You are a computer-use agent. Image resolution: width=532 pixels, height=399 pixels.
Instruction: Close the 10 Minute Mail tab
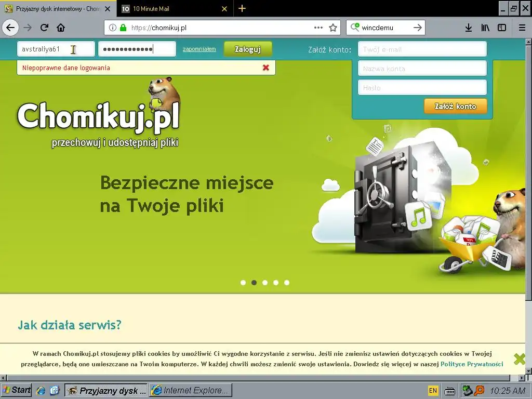pos(224,9)
